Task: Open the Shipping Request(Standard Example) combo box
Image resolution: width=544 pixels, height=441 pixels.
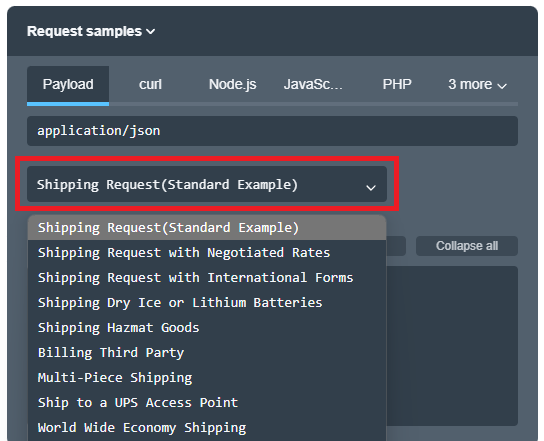Action: click(207, 184)
